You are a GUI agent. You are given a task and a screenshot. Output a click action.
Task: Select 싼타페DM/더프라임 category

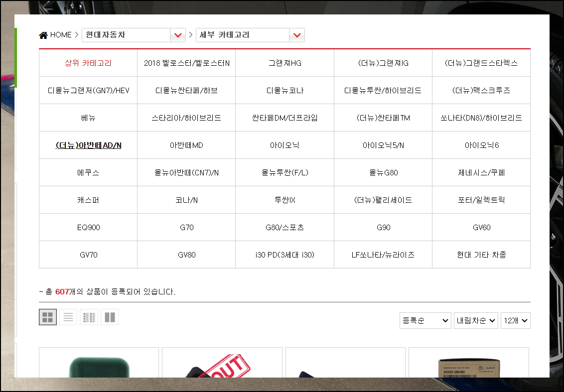click(285, 118)
